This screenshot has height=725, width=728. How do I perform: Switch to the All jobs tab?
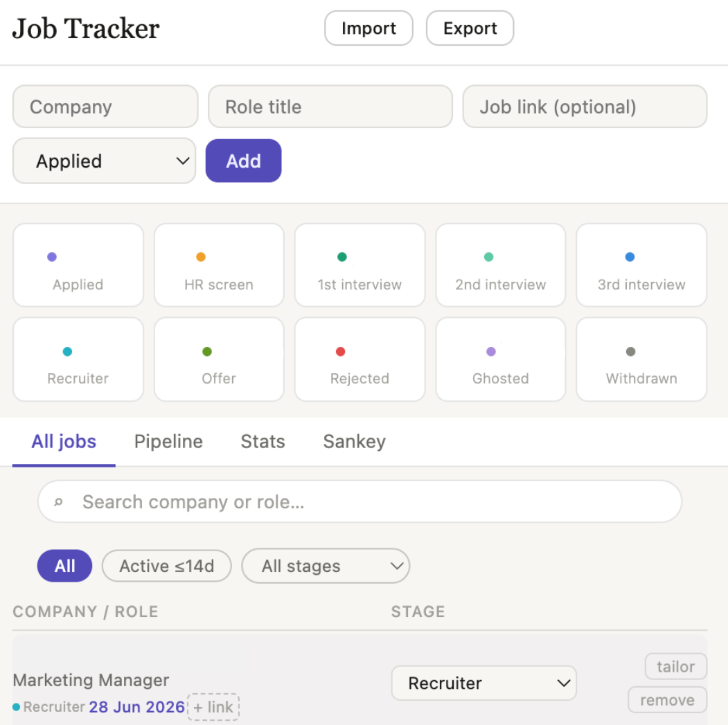point(64,441)
